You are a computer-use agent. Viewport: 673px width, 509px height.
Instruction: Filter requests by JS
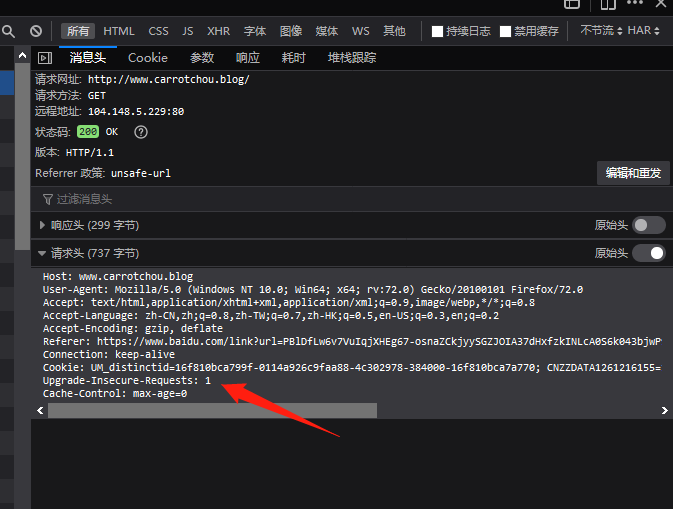pyautogui.click(x=188, y=31)
